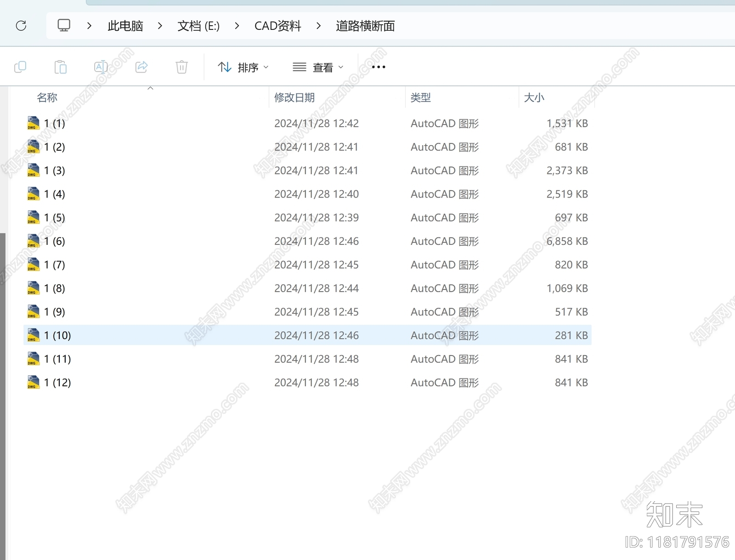735x560 pixels.
Task: Delete the selected file with trash icon
Action: tap(181, 67)
